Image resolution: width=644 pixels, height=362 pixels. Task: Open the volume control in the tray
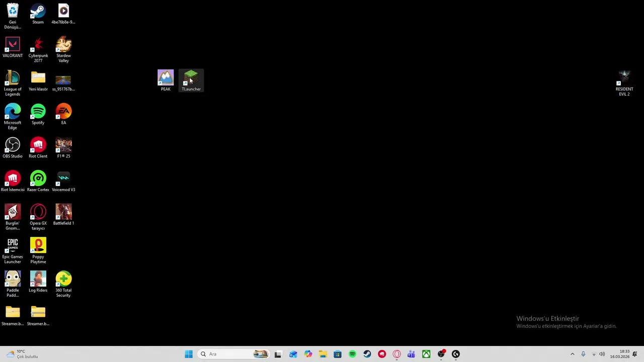coord(602,354)
